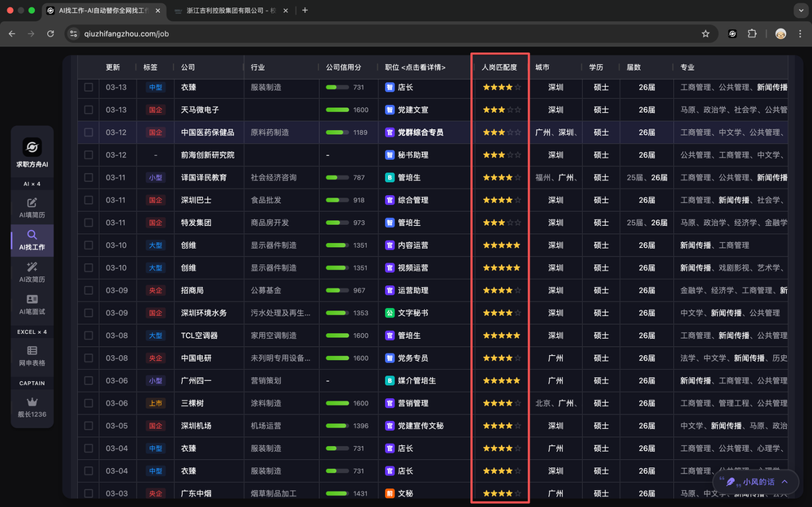
Task: Open the browser tab search dropdown
Action: (795, 11)
